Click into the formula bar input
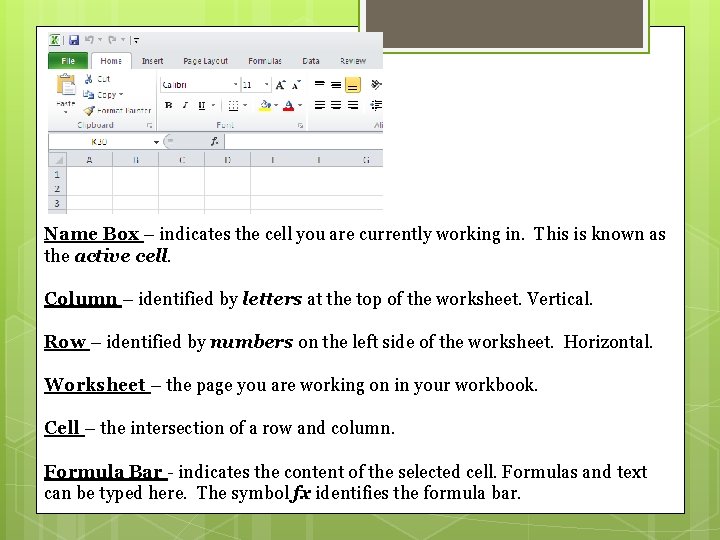The width and height of the screenshot is (720, 540). pyautogui.click(x=304, y=141)
